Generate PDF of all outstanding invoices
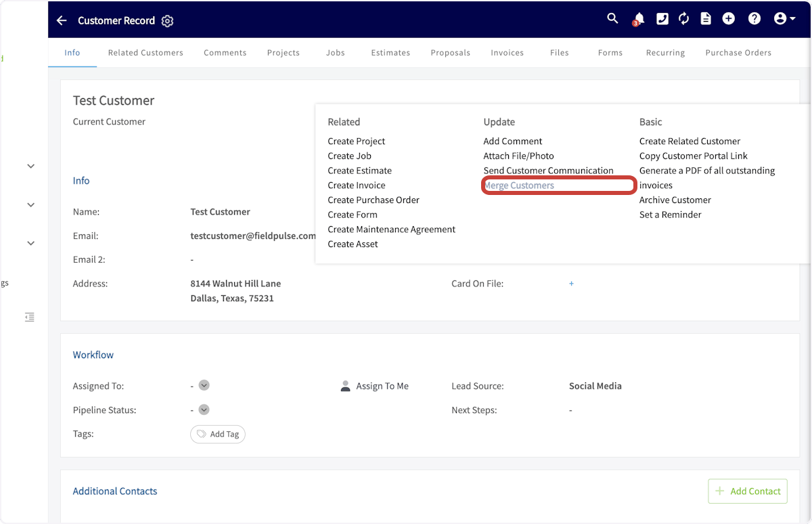The image size is (812, 524). [x=707, y=177]
